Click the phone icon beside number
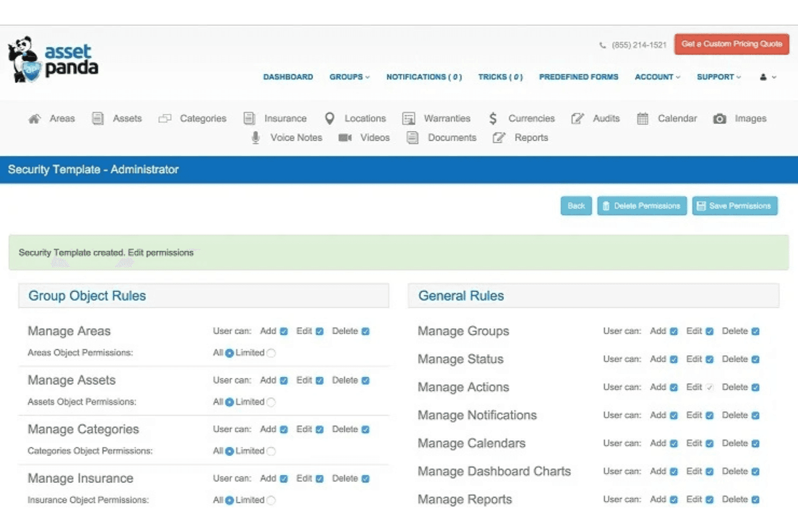Screen dimensions: 798x532 [603, 45]
